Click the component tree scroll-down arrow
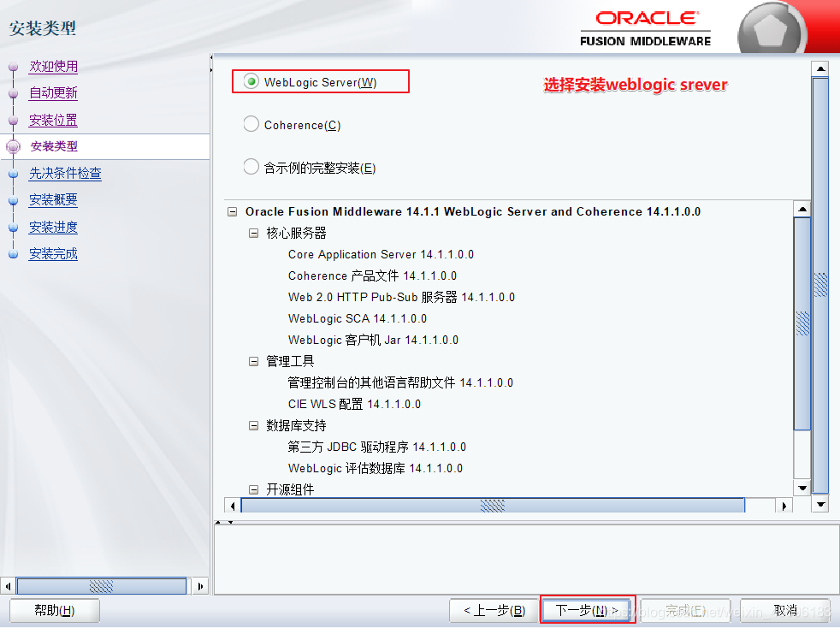The height and width of the screenshot is (628, 840). coord(802,488)
